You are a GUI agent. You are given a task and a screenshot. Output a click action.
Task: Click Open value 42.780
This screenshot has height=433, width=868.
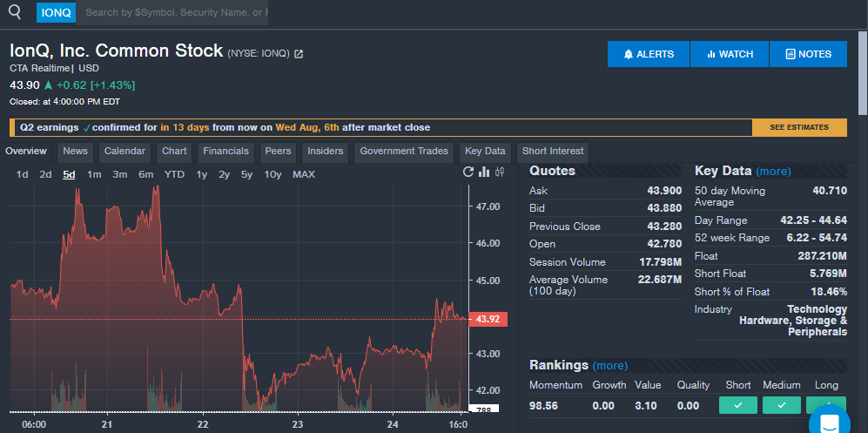click(664, 244)
